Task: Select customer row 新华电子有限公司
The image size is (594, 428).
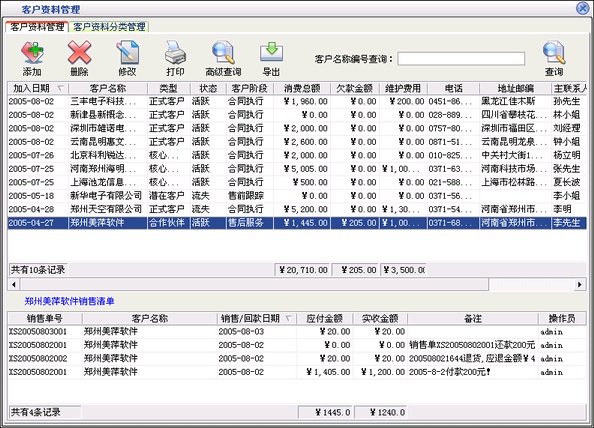Action: 297,195
